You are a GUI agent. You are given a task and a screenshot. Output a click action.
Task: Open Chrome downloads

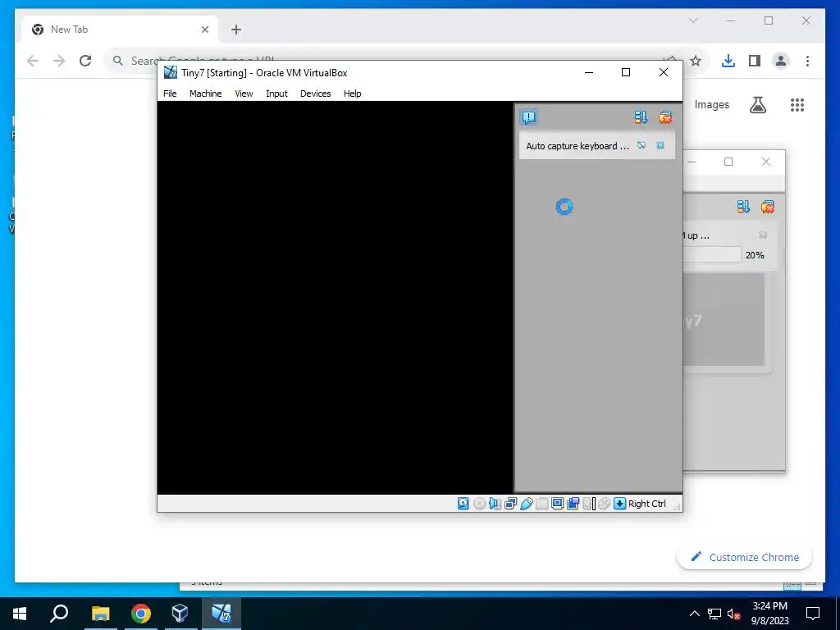tap(728, 61)
